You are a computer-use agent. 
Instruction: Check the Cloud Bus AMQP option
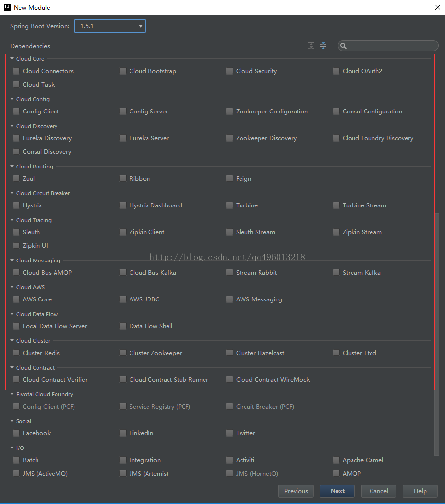pos(16,272)
